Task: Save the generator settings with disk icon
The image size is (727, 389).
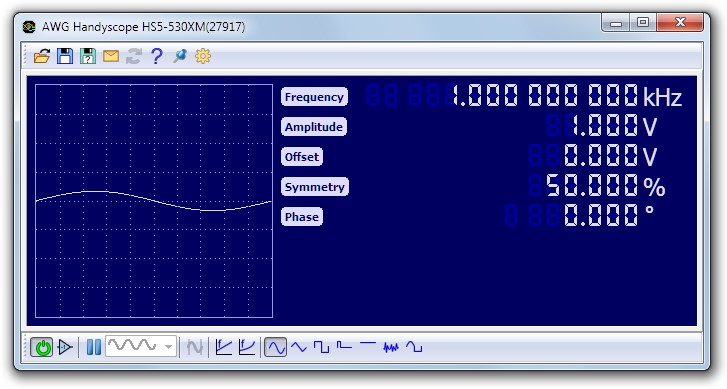Action: click(65, 56)
